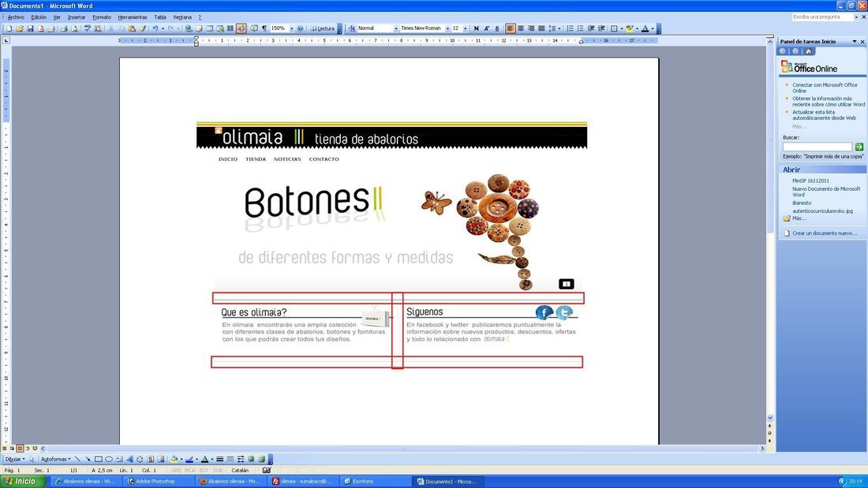Screen dimensions: 868x488
Task: Click the Buscar search field in task pane
Action: pyautogui.click(x=817, y=147)
